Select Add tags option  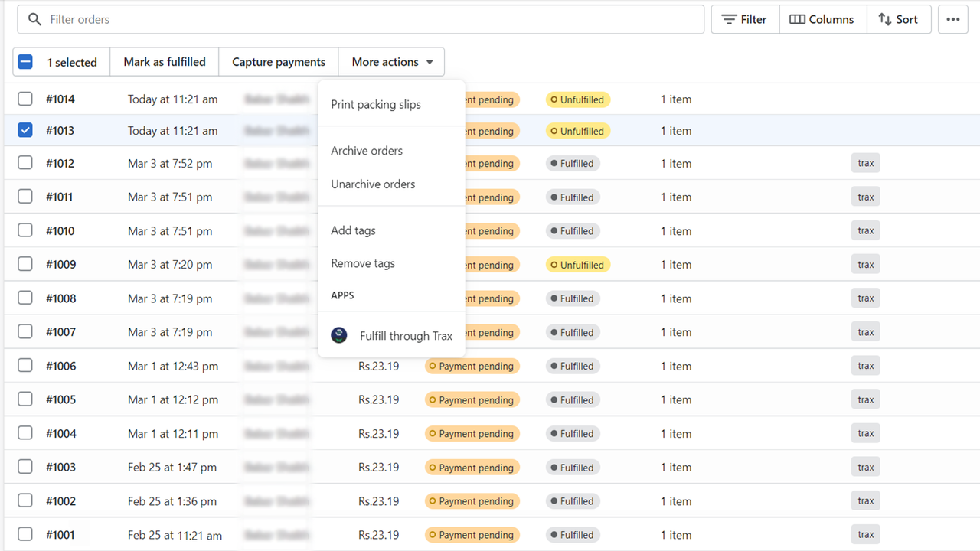coord(391,230)
